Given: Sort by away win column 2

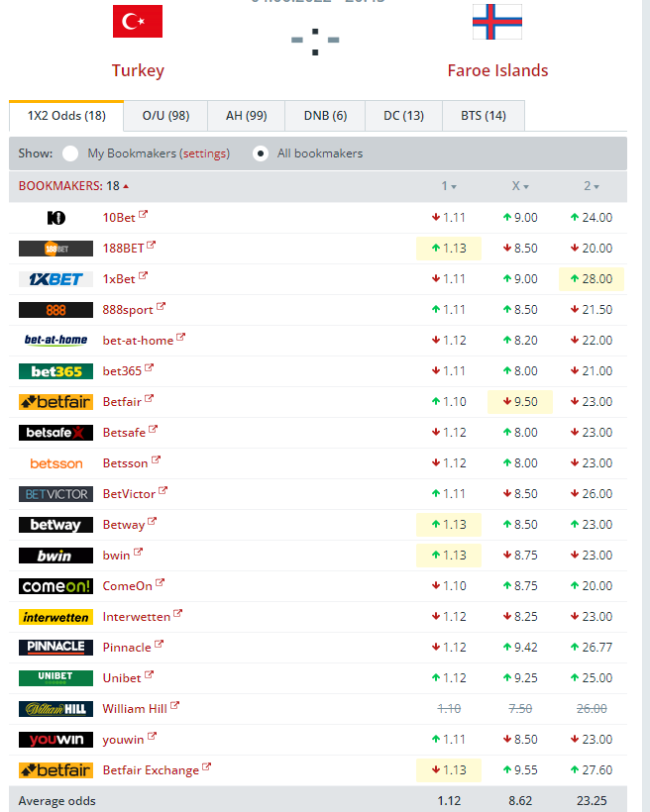Looking at the screenshot, I should (592, 186).
